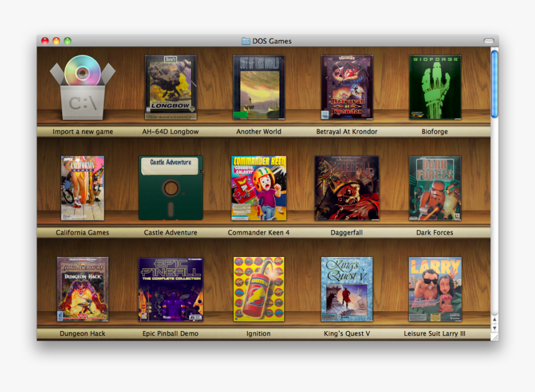Select the AH-64D Longbow game cover
Viewport: 535px width, 392px height.
click(x=170, y=87)
